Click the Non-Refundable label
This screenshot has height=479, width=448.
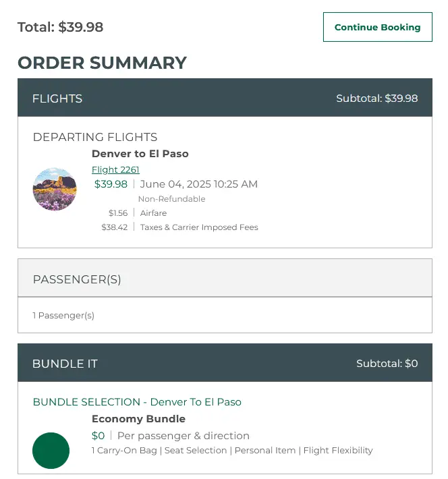tap(171, 199)
